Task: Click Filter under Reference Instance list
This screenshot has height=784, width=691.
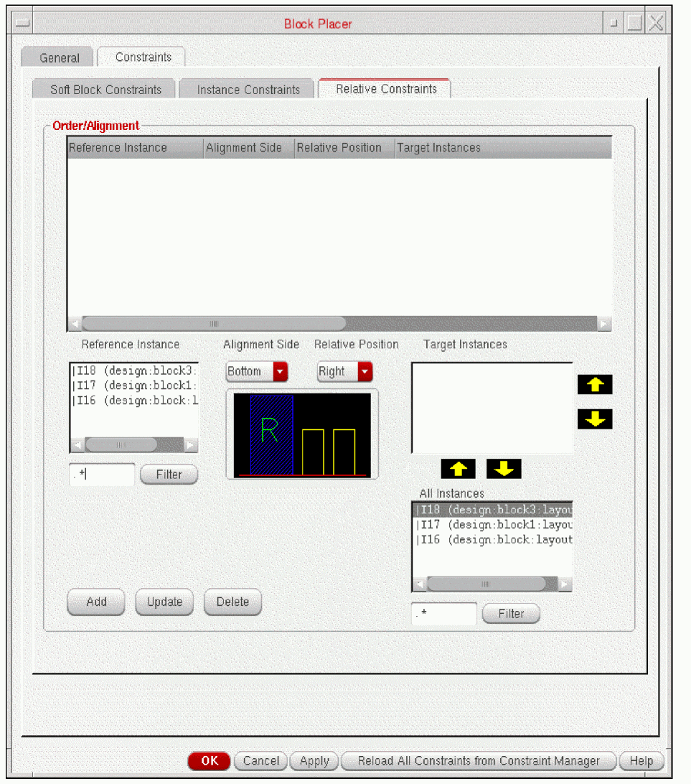Action: pyautogui.click(x=169, y=474)
